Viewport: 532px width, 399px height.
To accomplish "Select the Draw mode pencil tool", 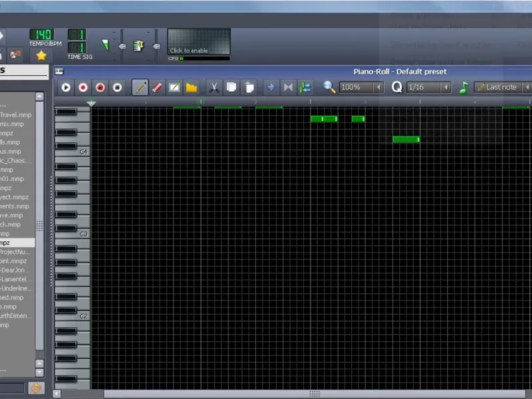I will (140, 87).
